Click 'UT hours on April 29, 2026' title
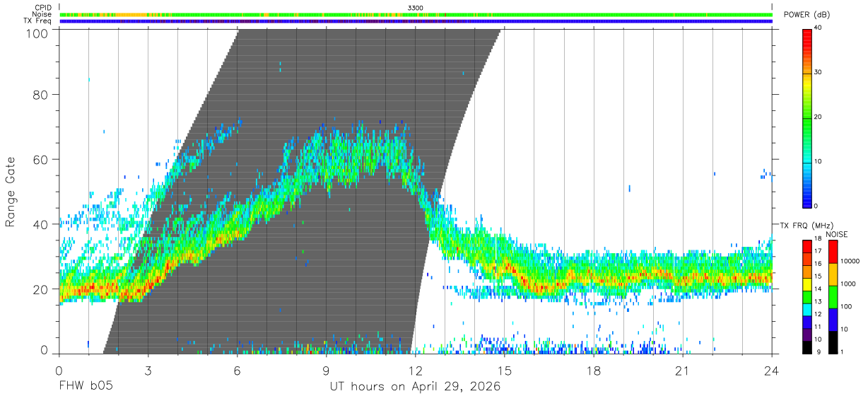This screenshot has height=401, width=868. (415, 387)
